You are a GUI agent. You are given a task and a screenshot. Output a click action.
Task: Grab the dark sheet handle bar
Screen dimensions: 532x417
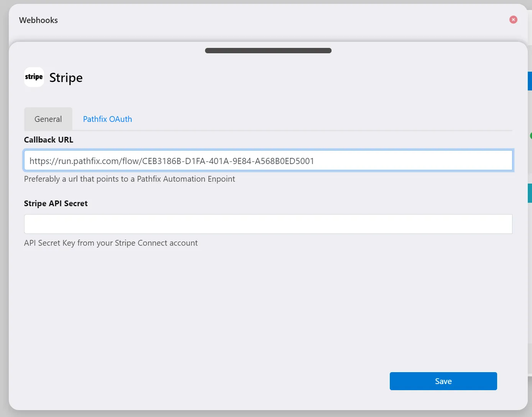pos(268,51)
